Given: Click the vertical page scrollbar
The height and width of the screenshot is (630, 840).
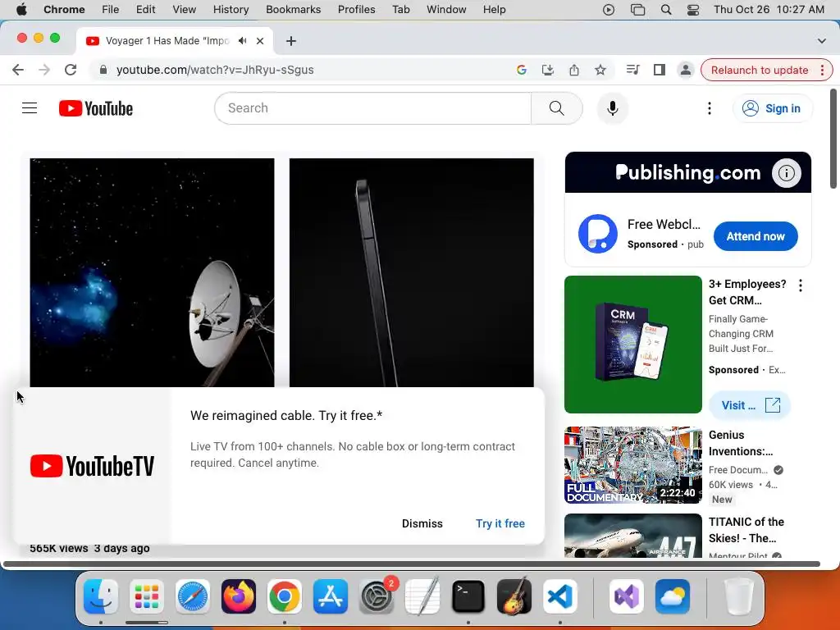Looking at the screenshot, I should tap(833, 139).
